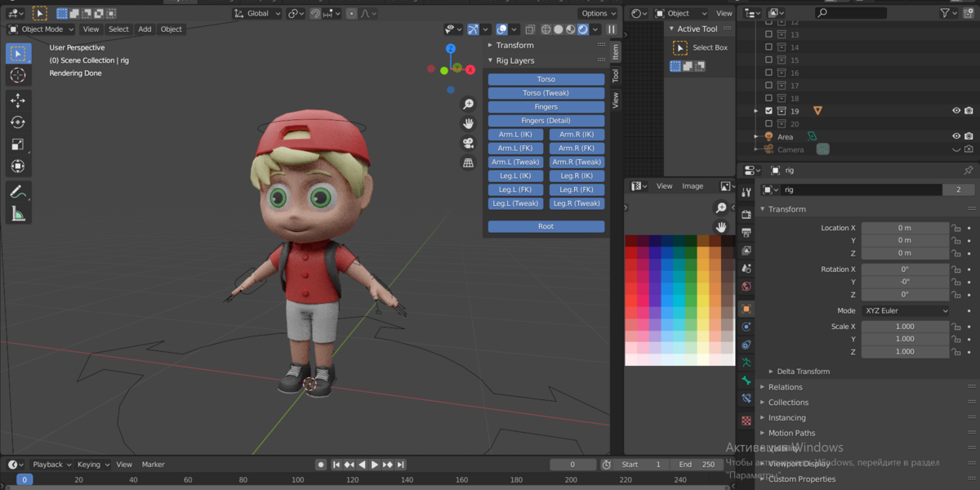
Task: Open the Add menu
Action: pyautogui.click(x=145, y=29)
